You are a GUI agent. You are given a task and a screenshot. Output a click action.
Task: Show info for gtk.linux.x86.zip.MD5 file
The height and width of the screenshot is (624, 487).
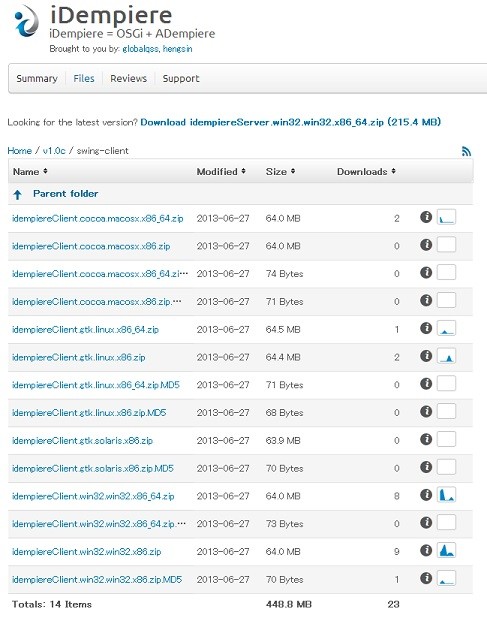click(x=426, y=411)
